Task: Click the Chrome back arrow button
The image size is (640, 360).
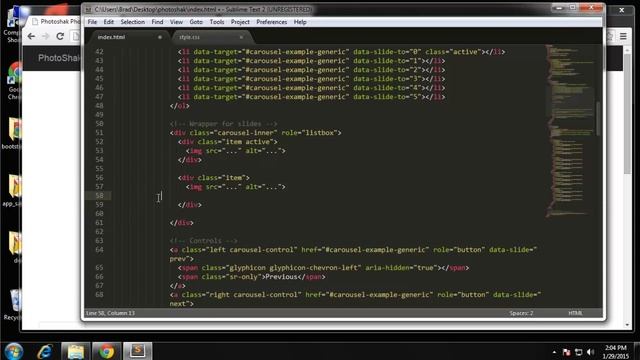Action: point(31,36)
